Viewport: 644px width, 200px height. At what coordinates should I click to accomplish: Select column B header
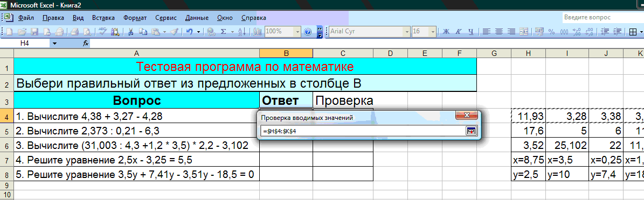pos(286,53)
